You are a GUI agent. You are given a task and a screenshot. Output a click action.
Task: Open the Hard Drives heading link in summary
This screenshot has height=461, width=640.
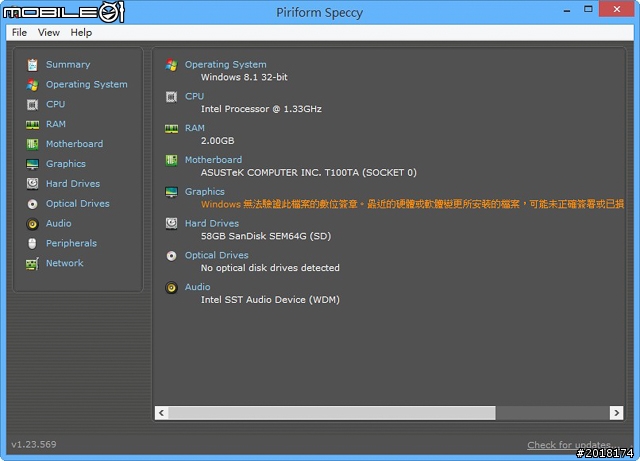click(212, 223)
